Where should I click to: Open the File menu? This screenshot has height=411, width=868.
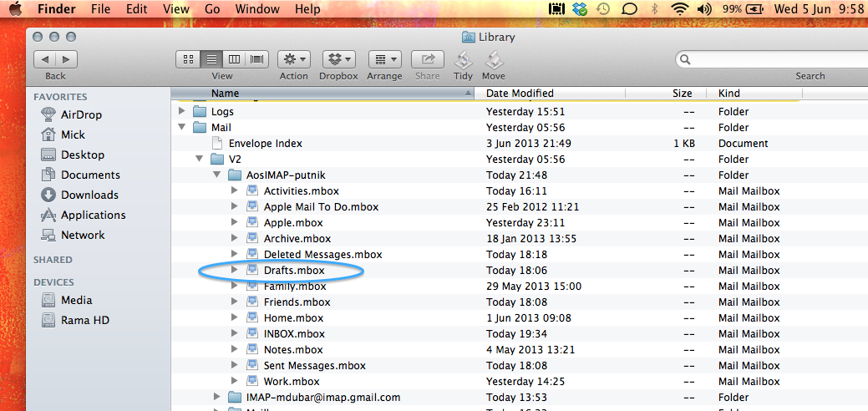pos(100,9)
